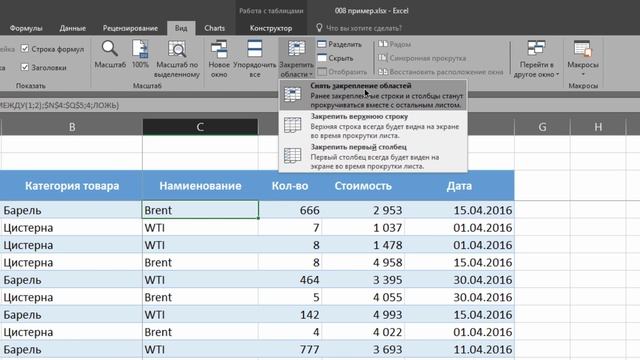The height and width of the screenshot is (360, 640).
Task: Choose Закрепить первый столбец menu item
Action: coord(373,156)
